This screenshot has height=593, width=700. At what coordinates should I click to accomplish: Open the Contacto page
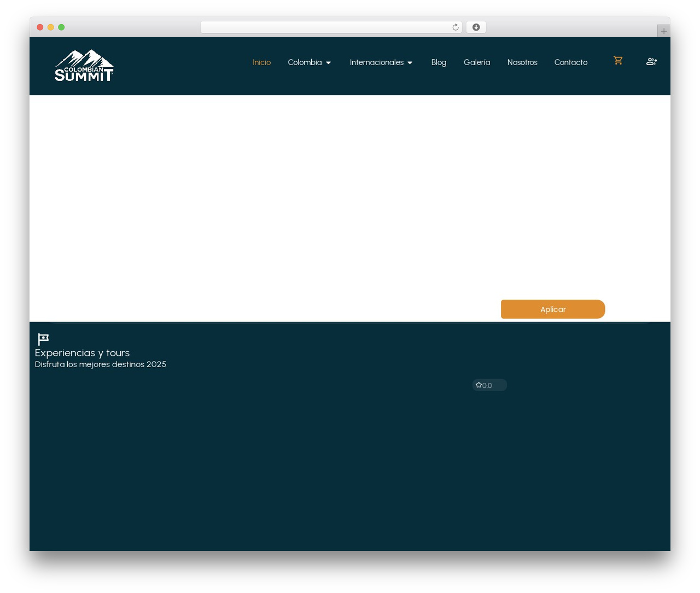[571, 62]
